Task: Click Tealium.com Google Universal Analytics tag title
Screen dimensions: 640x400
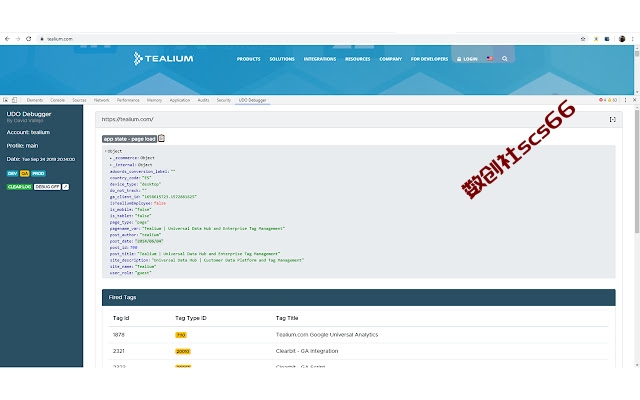Action: coord(327,335)
